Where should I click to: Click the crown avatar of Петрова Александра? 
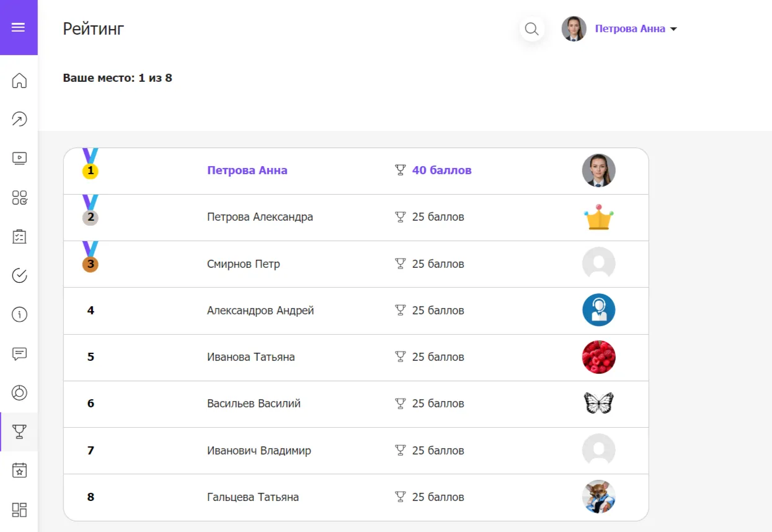click(598, 218)
